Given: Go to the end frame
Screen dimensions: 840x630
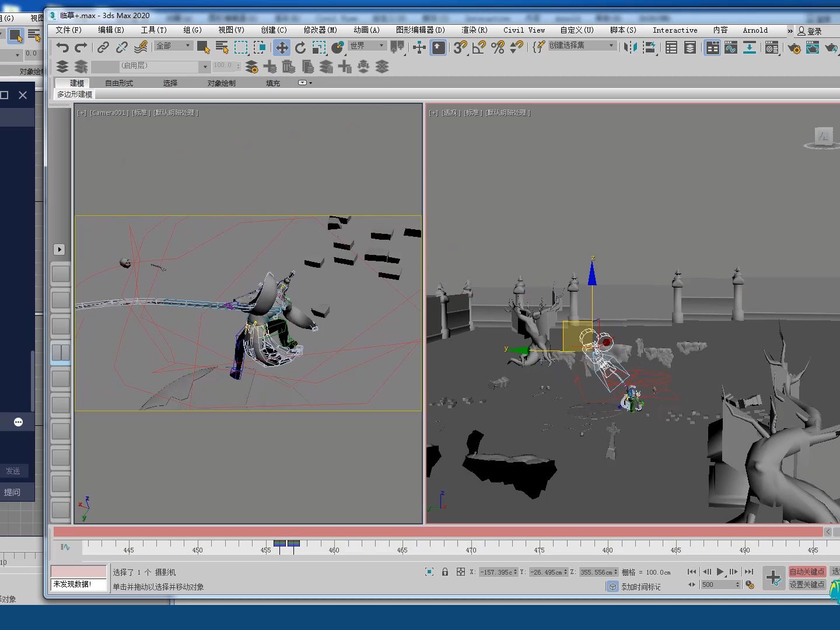Looking at the screenshot, I should 749,572.
